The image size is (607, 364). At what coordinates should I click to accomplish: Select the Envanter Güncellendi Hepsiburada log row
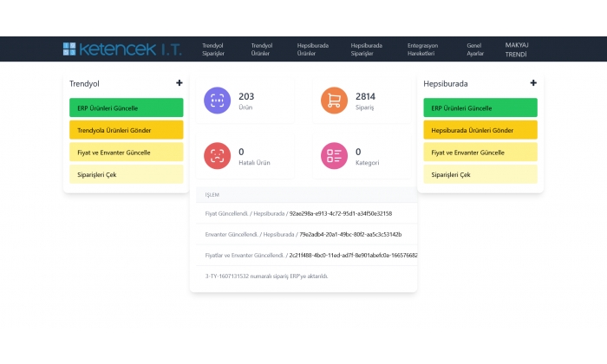(x=307, y=234)
